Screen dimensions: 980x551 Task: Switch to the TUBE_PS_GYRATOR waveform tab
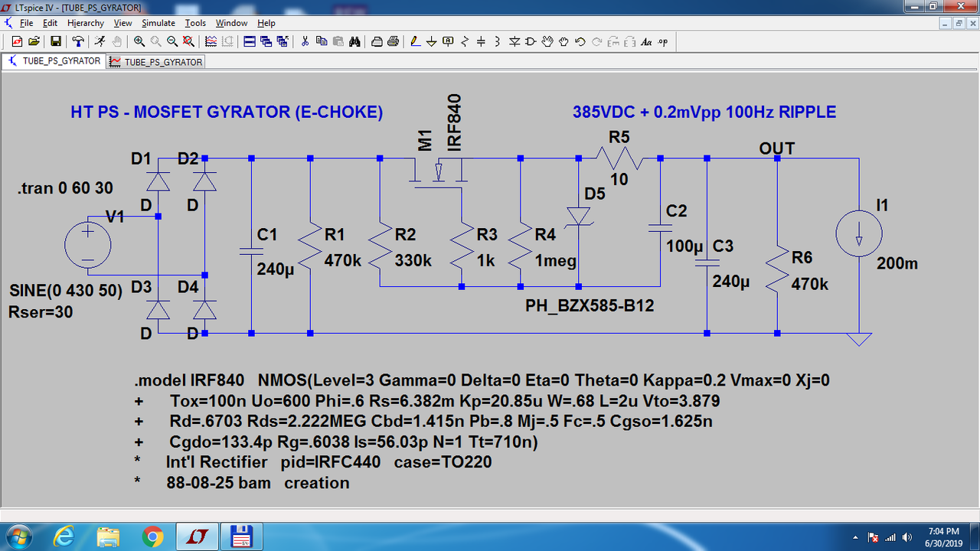pos(156,62)
